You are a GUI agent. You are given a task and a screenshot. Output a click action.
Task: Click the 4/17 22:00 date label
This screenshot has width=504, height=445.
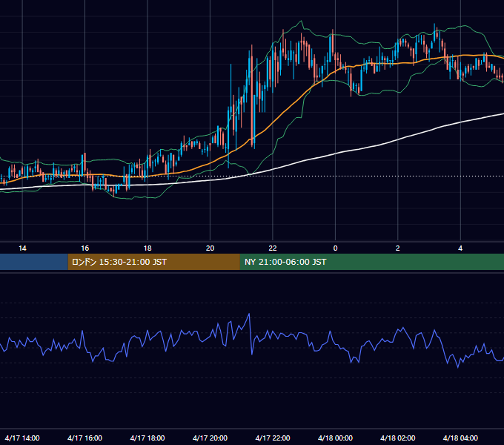(x=273, y=438)
